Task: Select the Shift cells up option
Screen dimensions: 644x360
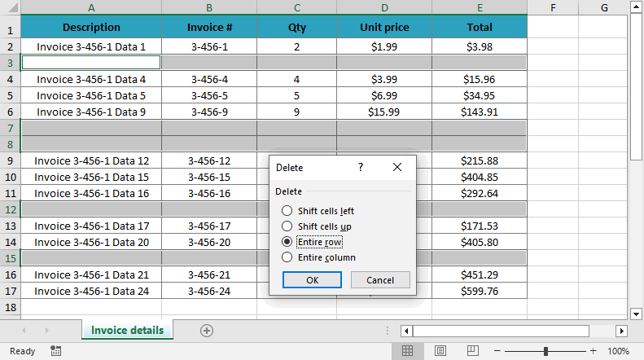Action: click(287, 226)
